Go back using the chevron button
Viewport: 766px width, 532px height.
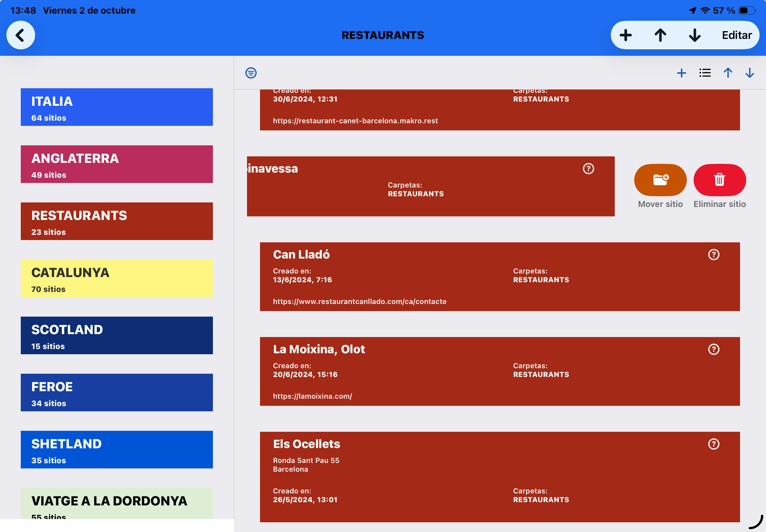click(21, 35)
